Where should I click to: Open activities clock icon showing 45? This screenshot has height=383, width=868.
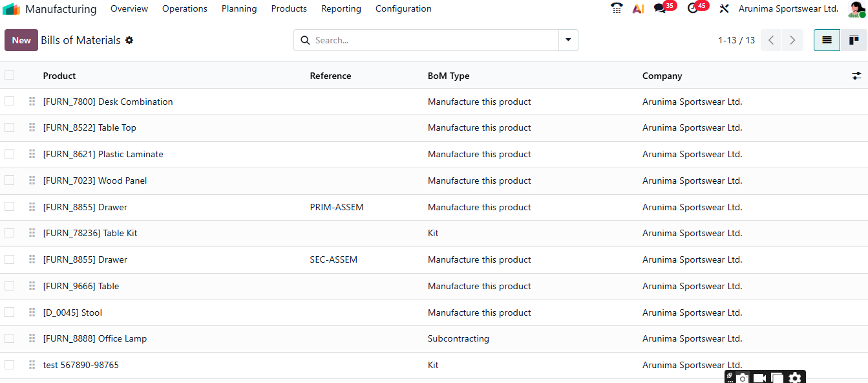point(693,8)
